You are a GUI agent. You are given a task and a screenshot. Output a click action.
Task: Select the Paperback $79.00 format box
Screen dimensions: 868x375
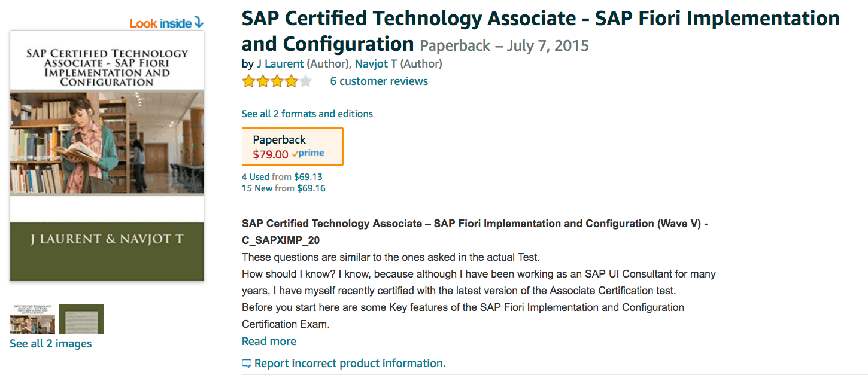(292, 146)
